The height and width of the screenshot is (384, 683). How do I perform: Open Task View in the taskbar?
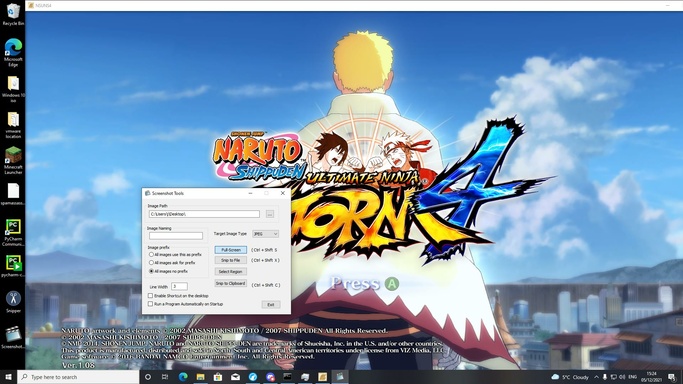click(x=165, y=377)
